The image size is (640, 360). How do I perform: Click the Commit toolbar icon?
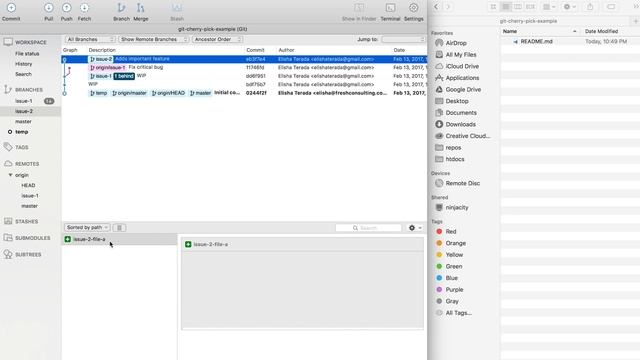click(x=11, y=8)
